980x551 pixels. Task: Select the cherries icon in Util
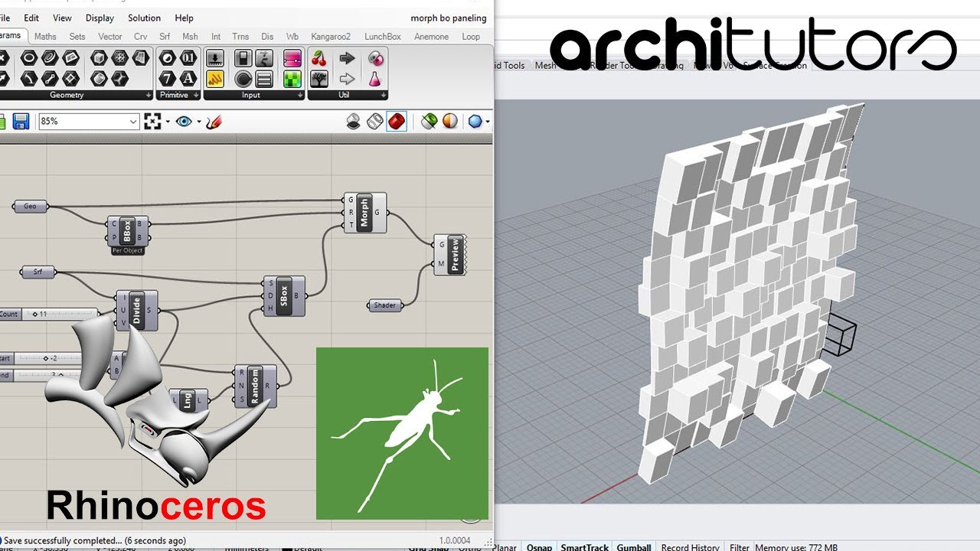click(319, 58)
